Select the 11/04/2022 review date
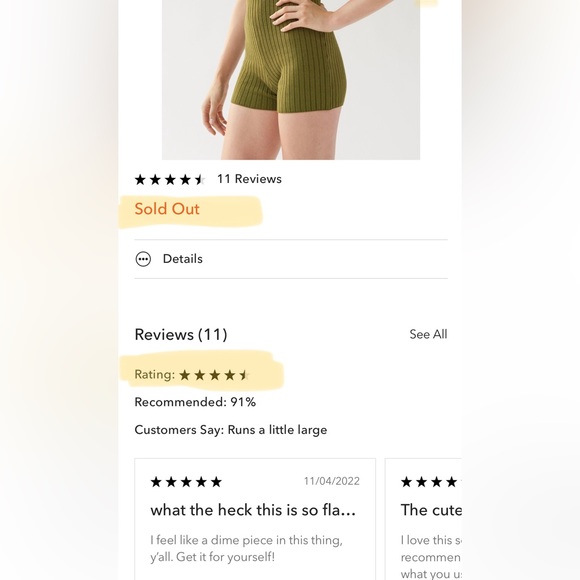The height and width of the screenshot is (580, 580). [332, 481]
